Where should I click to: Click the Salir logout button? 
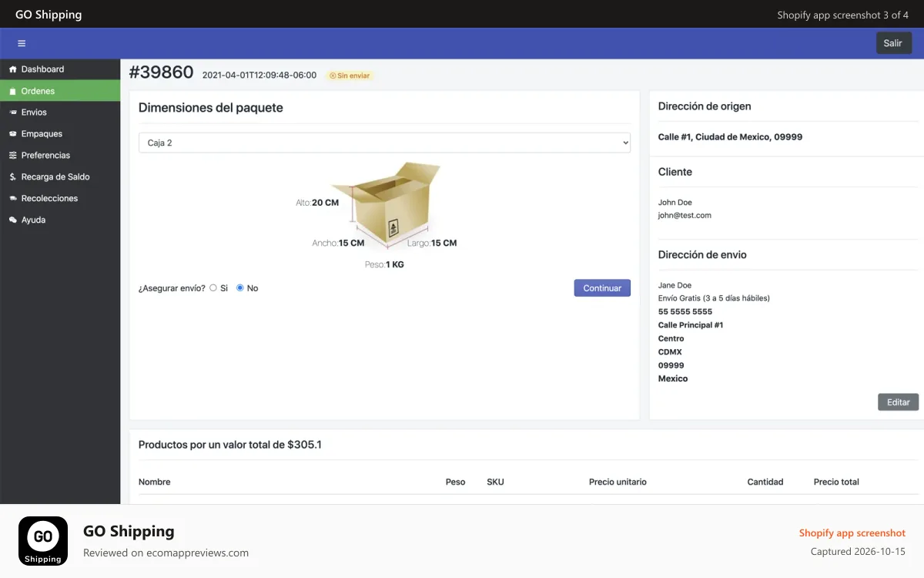(893, 43)
